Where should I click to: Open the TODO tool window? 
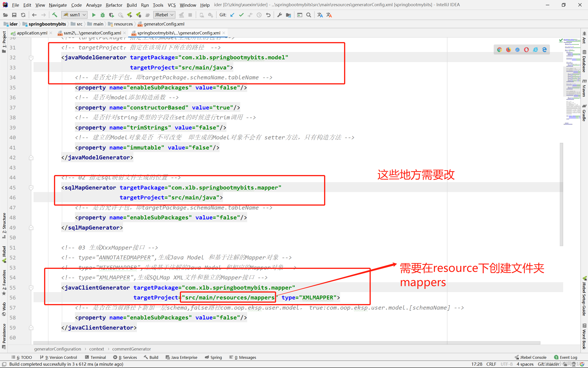click(x=22, y=357)
